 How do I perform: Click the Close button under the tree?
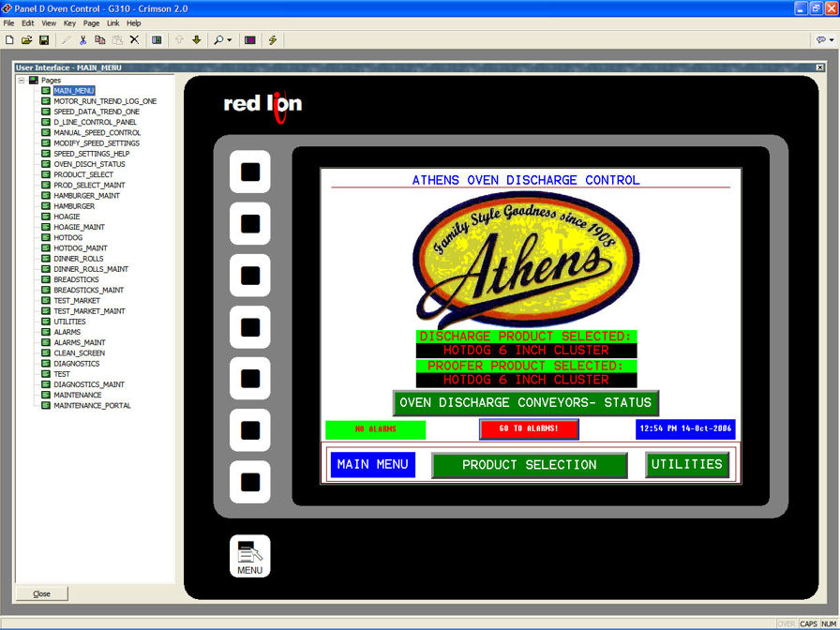tap(42, 593)
